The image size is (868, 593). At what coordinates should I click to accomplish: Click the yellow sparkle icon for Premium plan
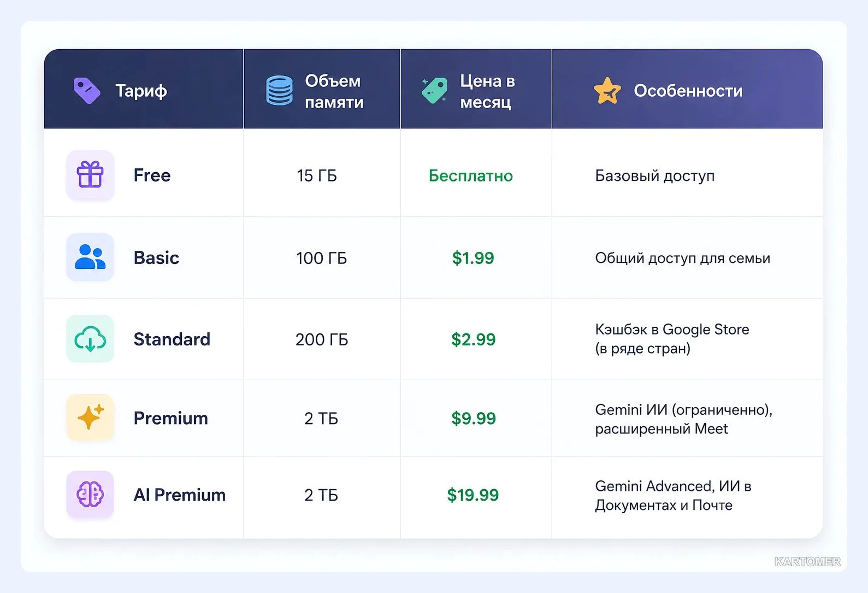[90, 418]
